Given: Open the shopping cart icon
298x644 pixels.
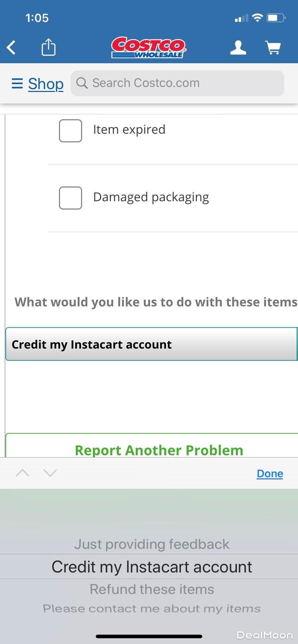Looking at the screenshot, I should click(273, 47).
